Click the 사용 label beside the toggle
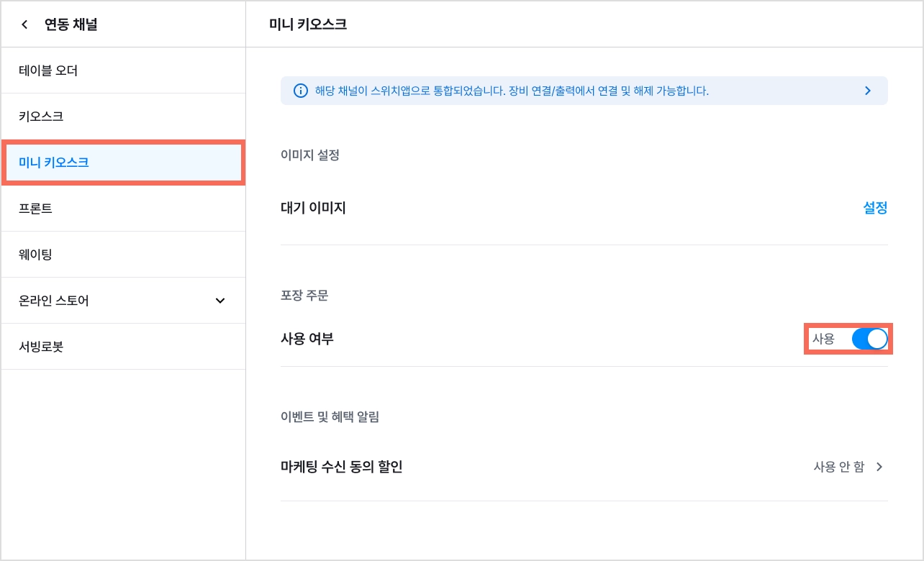The image size is (924, 561). tap(823, 339)
